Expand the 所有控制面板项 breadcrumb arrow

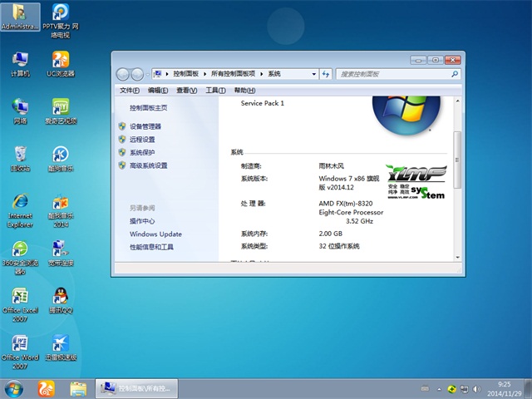(x=262, y=74)
